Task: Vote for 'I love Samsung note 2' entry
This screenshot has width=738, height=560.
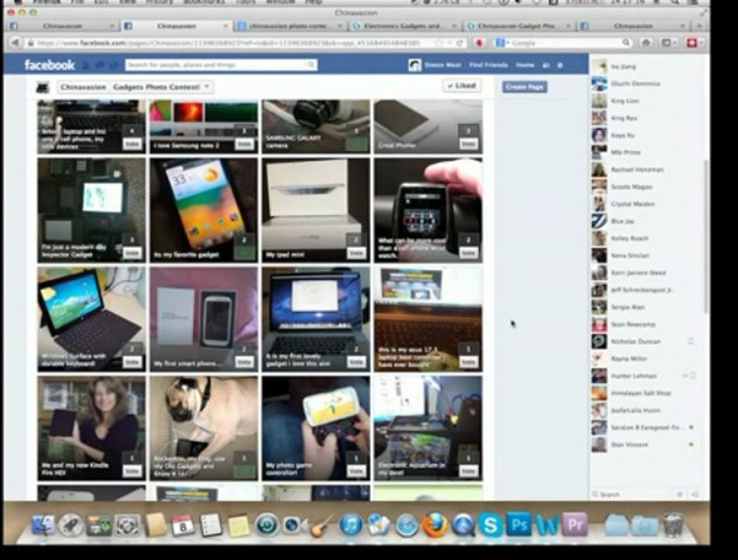Action: (244, 144)
